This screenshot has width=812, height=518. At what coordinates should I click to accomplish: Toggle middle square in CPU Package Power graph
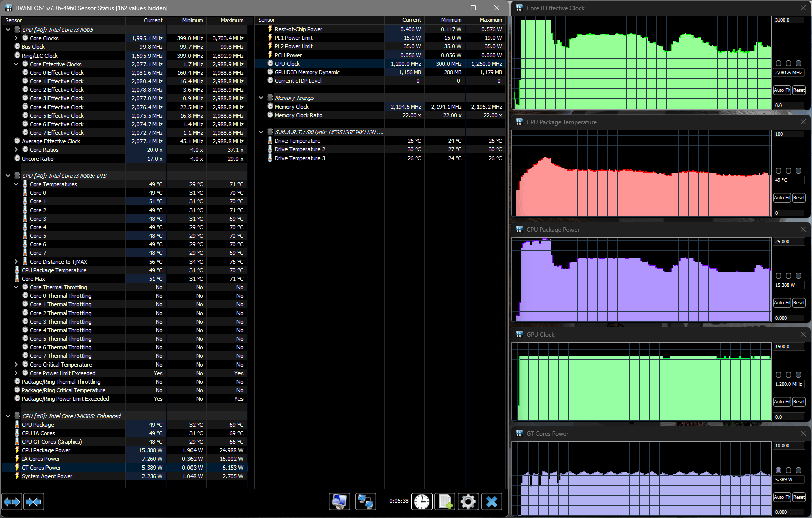tap(788, 276)
